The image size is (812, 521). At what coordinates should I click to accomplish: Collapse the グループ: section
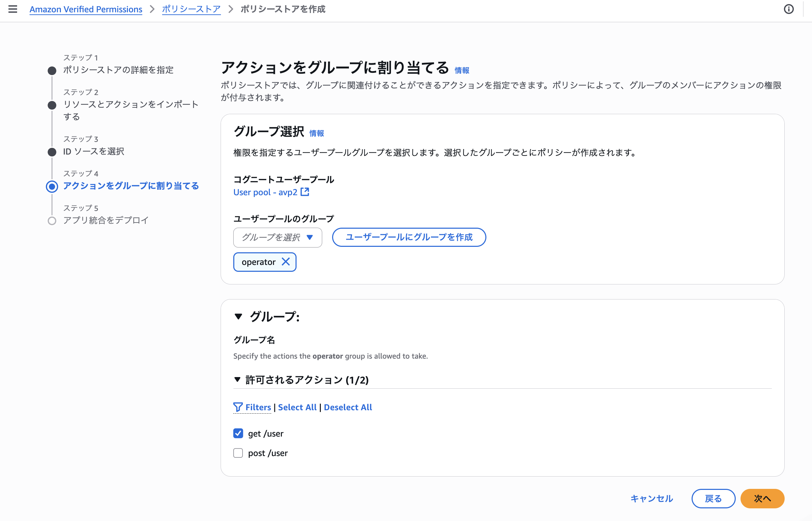tap(239, 317)
